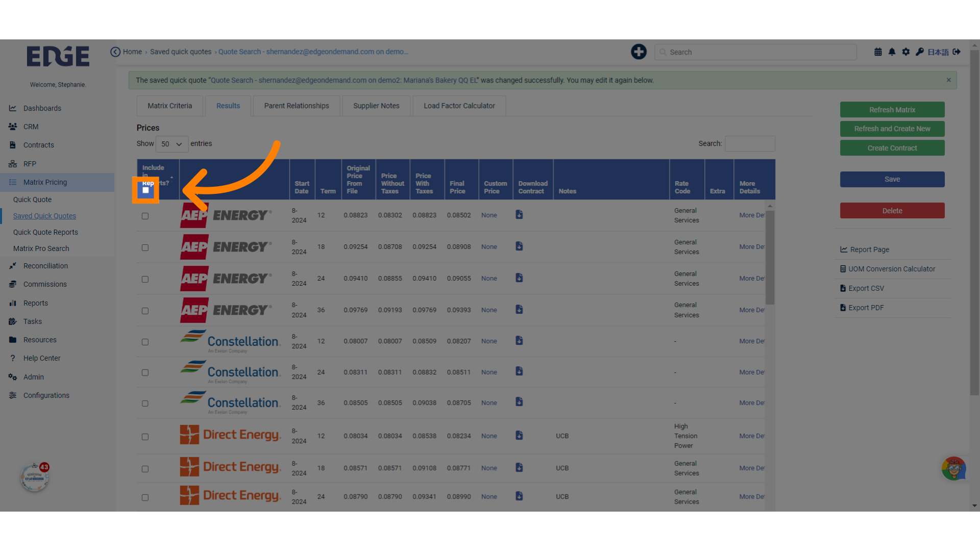This screenshot has height=551, width=980.
Task: Switch to Supplier Notes tab
Action: tap(376, 106)
